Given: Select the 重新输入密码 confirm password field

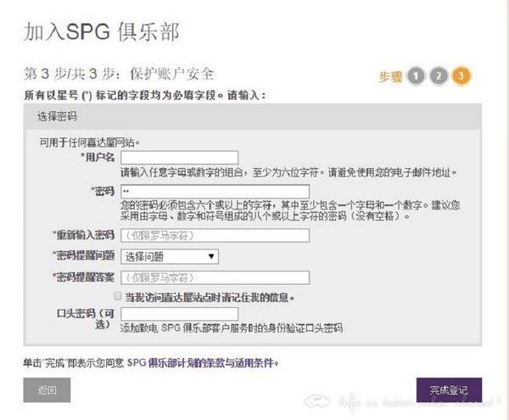Looking at the screenshot, I should click(x=215, y=234).
